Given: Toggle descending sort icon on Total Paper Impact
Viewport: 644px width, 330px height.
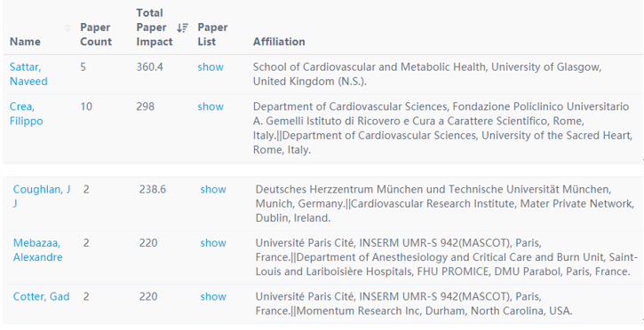Looking at the screenshot, I should [x=182, y=27].
